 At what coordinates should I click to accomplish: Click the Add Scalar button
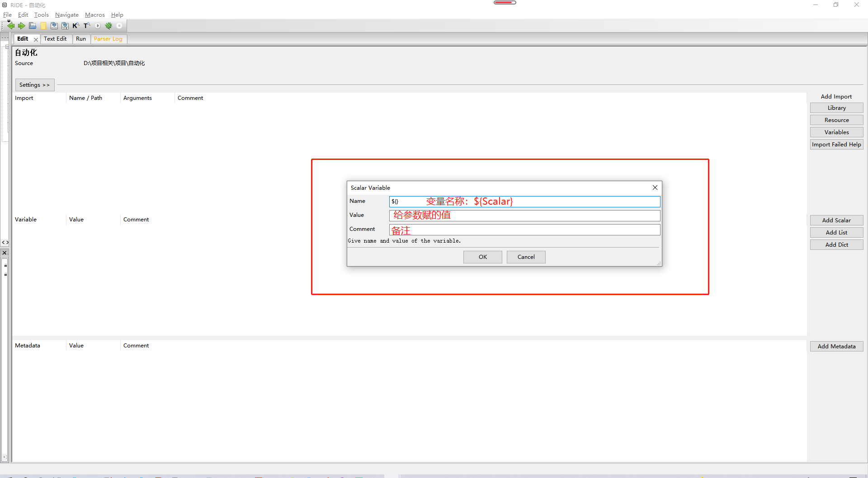(836, 220)
